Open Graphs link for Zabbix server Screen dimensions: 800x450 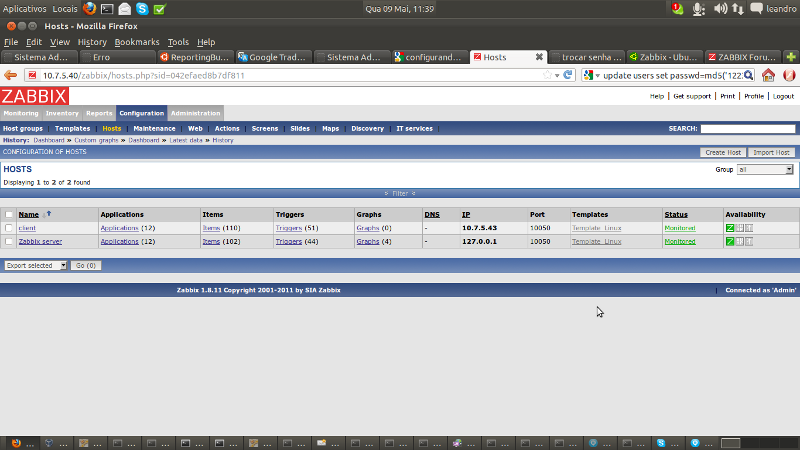[x=368, y=241]
